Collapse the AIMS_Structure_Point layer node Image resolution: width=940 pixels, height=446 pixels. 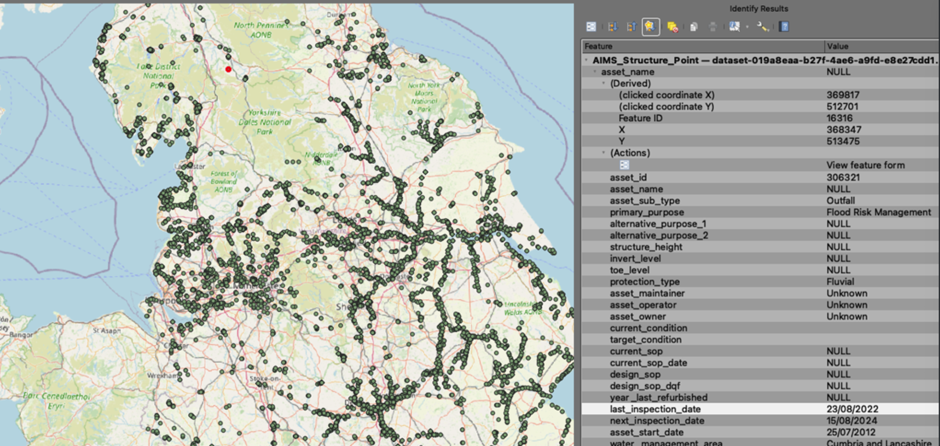tap(587, 60)
